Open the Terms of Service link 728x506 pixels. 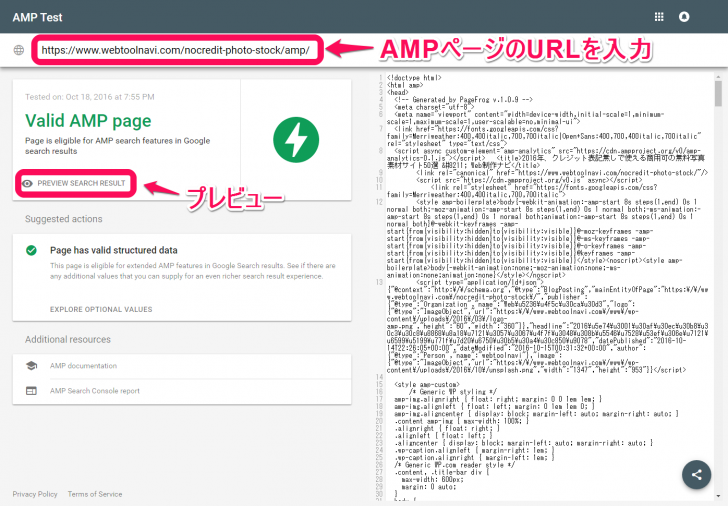(x=95, y=494)
